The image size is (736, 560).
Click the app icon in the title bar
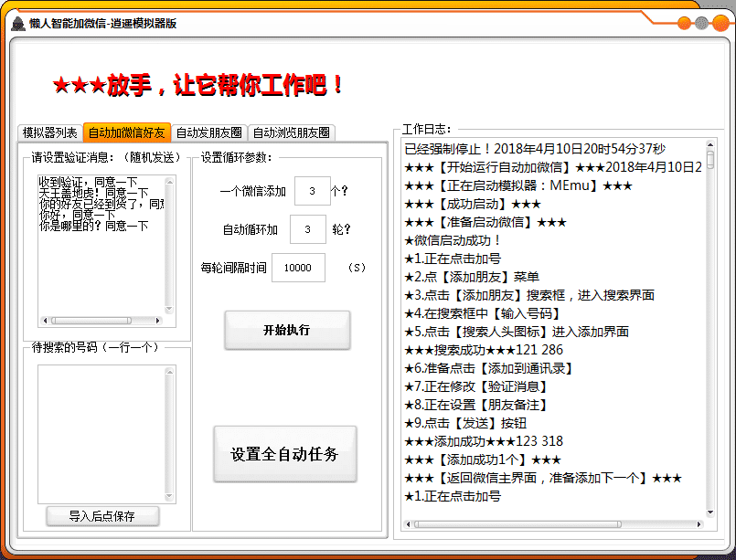(19, 25)
